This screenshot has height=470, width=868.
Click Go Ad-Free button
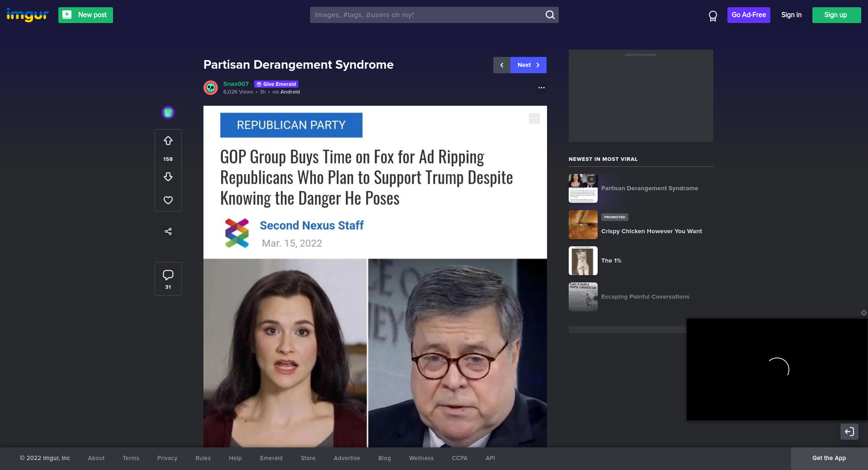tap(748, 15)
